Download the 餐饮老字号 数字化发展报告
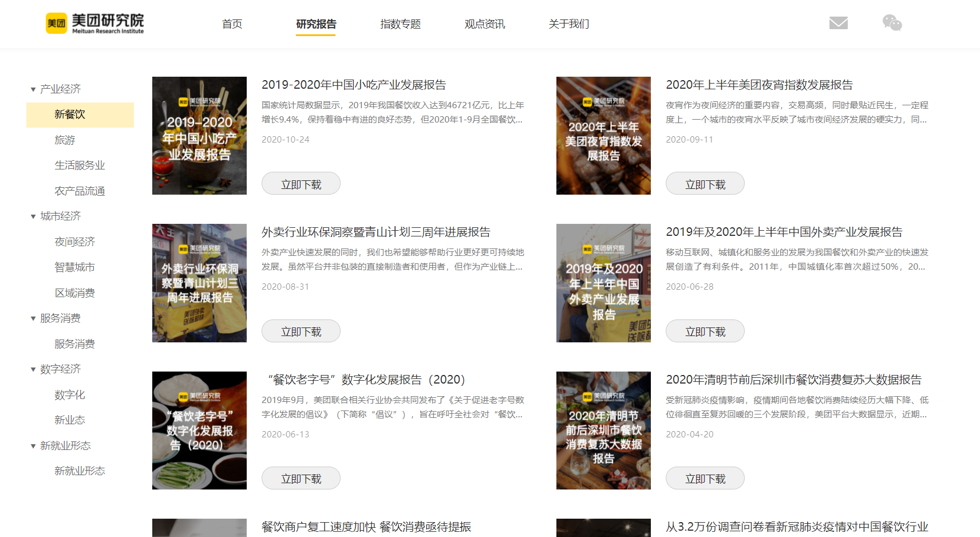 [x=301, y=478]
